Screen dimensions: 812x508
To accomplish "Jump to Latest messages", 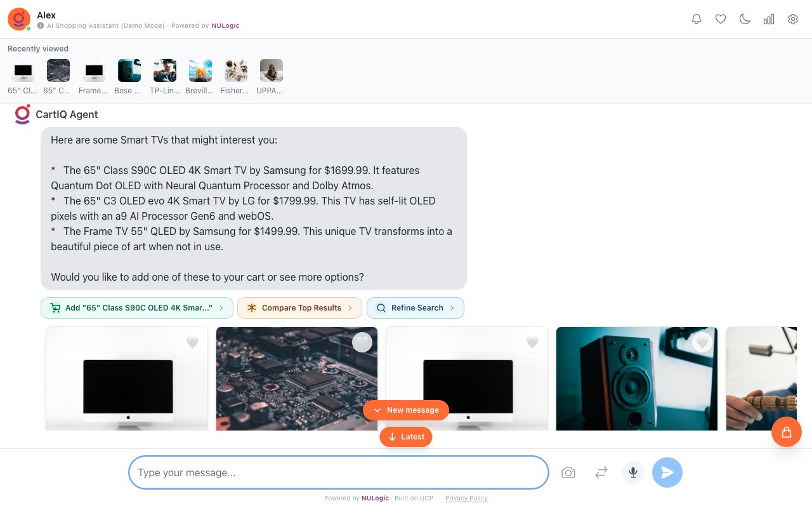I will [x=406, y=437].
